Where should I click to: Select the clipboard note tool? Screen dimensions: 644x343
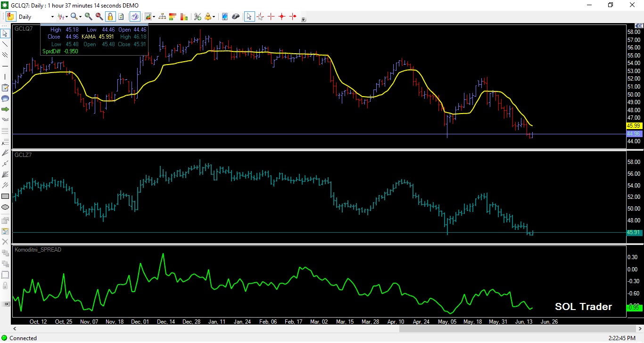click(x=5, y=88)
